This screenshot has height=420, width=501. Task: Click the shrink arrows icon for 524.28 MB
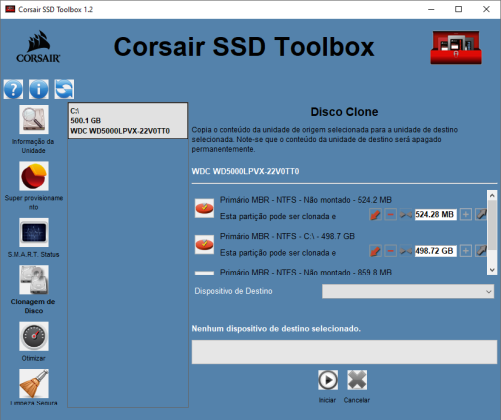406,214
